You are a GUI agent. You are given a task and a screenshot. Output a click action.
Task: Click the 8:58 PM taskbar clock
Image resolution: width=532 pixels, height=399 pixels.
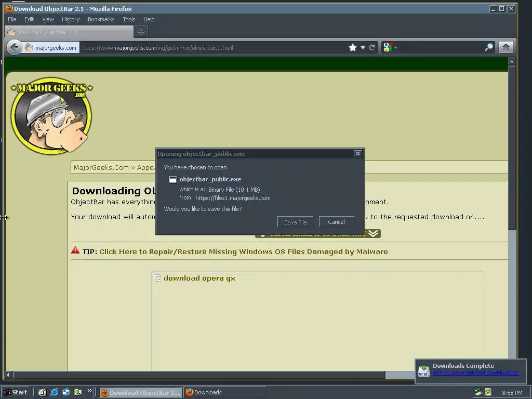click(512, 393)
